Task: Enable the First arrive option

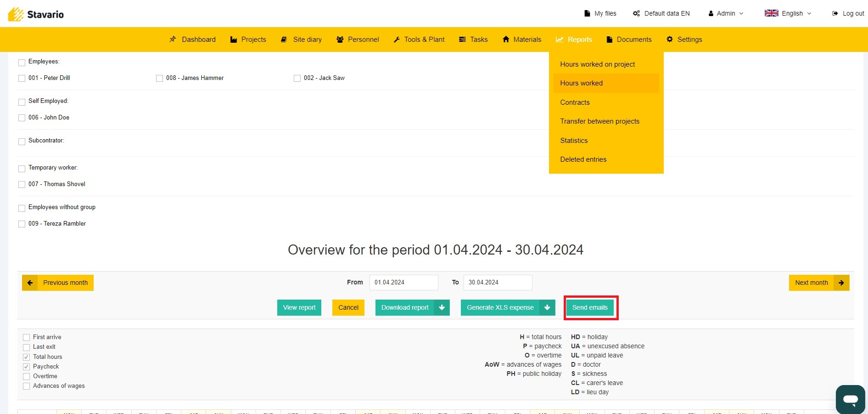Action: [26, 337]
